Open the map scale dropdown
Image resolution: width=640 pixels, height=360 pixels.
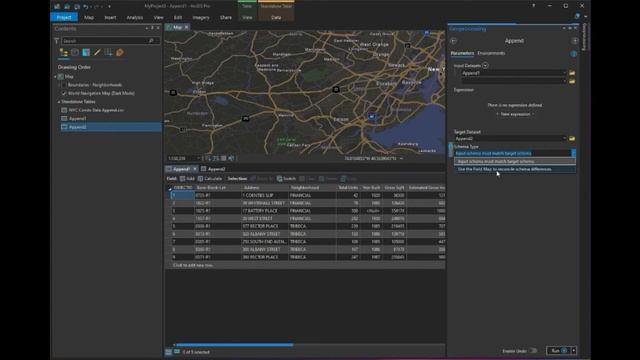[198, 158]
